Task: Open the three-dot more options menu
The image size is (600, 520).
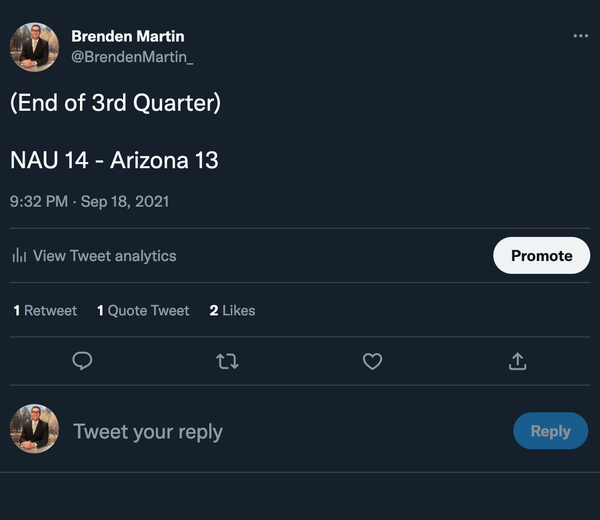Action: pyautogui.click(x=581, y=36)
